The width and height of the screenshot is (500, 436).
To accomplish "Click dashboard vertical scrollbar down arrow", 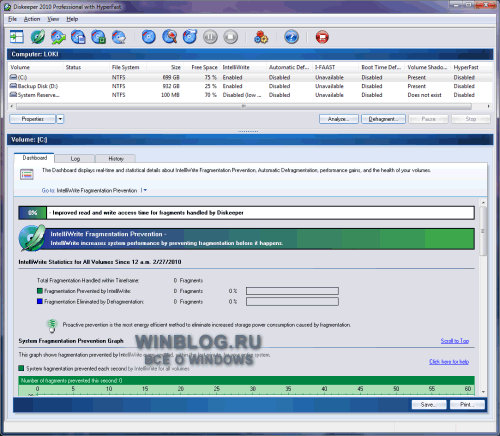I will click(x=483, y=392).
